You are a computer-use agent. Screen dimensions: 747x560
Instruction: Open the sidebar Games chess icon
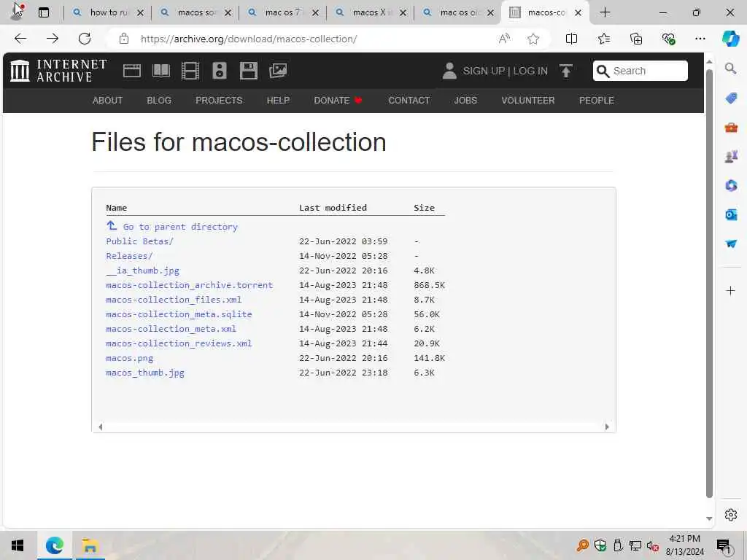point(731,156)
